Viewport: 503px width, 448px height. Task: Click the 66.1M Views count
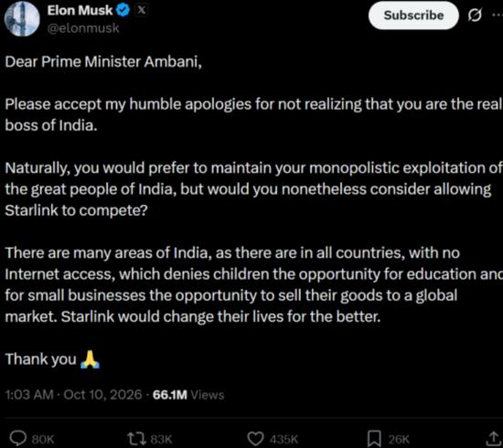[188, 395]
